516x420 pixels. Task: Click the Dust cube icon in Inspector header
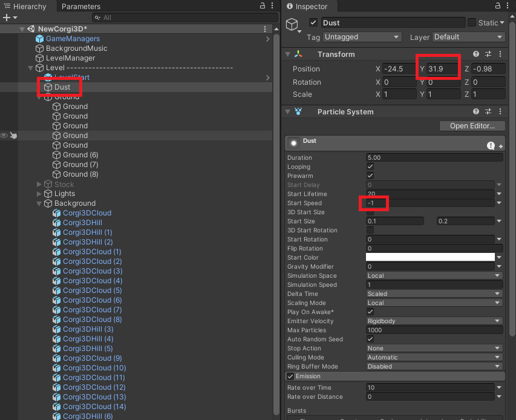coord(293,22)
